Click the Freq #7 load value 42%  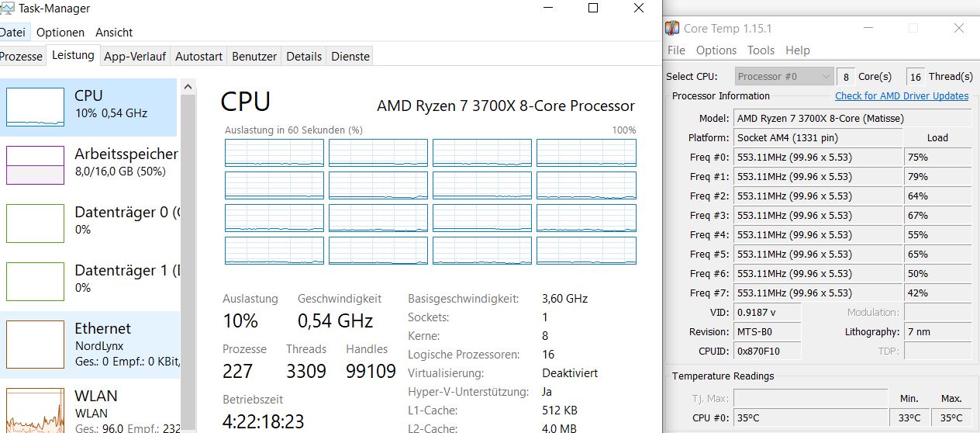[937, 293]
